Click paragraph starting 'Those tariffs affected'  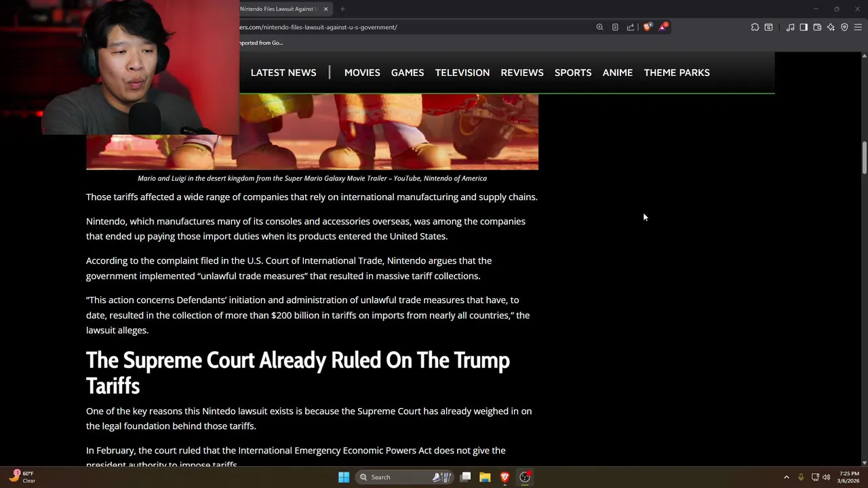click(312, 197)
